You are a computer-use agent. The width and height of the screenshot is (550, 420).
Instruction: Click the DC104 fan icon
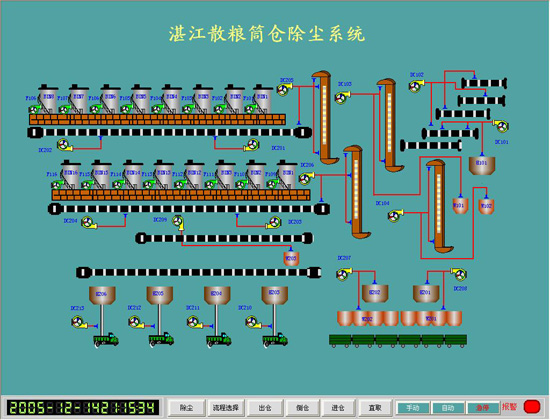pyautogui.click(x=395, y=215)
